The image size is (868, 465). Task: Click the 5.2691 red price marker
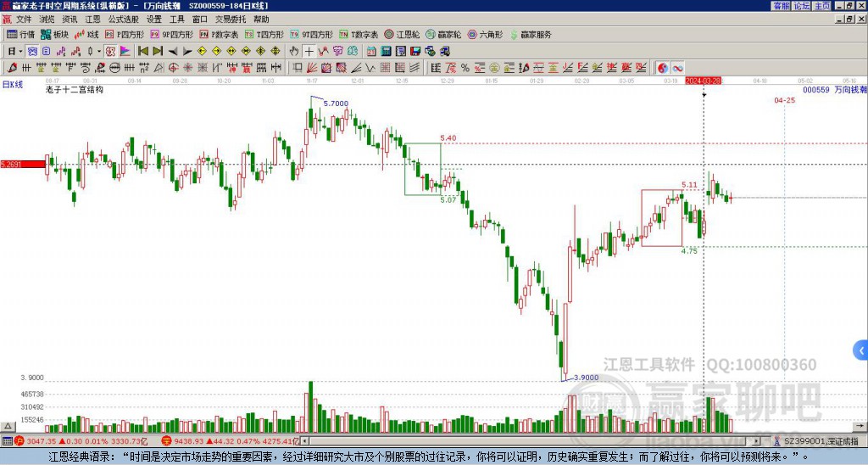(x=23, y=164)
